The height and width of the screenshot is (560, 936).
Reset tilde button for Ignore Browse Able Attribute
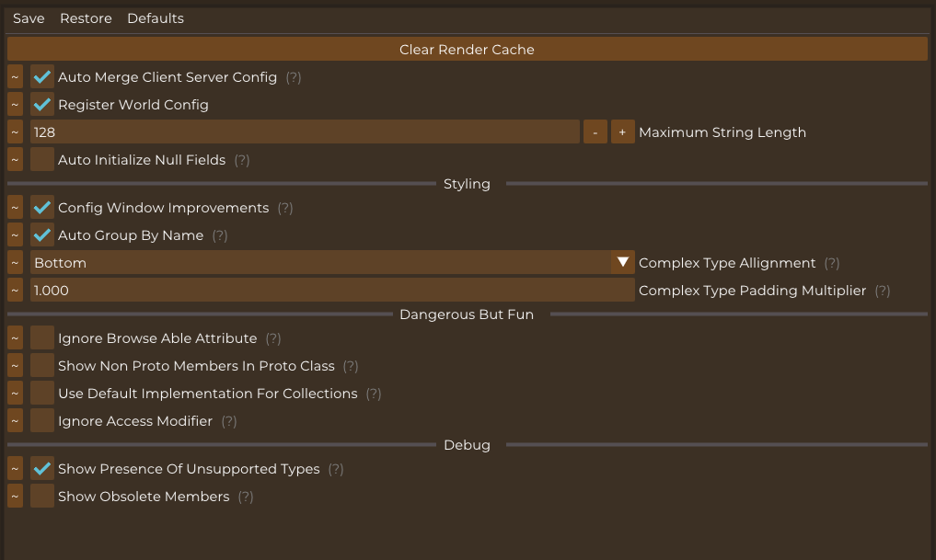tap(15, 338)
